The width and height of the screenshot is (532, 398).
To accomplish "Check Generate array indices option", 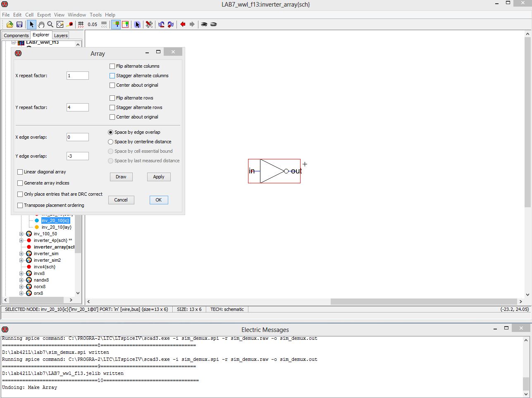I will pos(20,183).
